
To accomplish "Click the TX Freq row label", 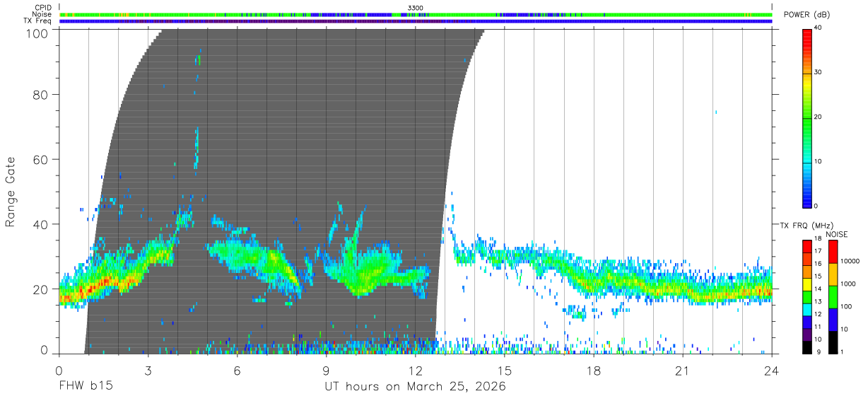I will coord(38,21).
